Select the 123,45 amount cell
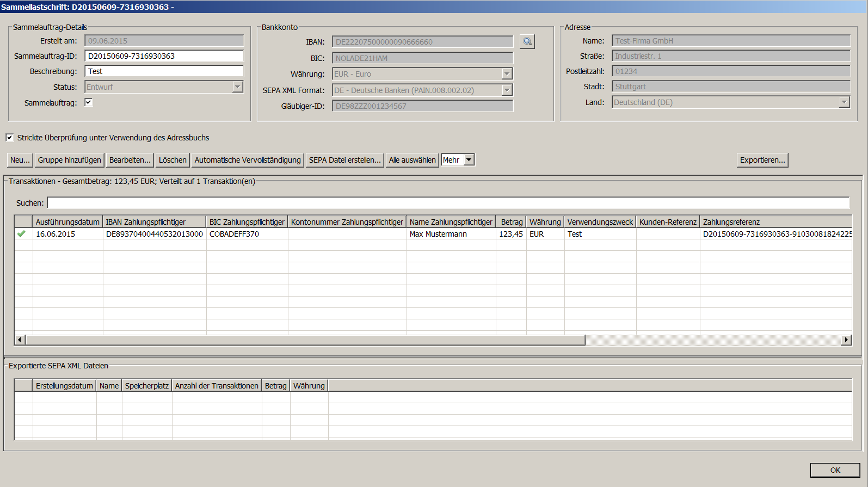This screenshot has height=487, width=868. pos(511,234)
